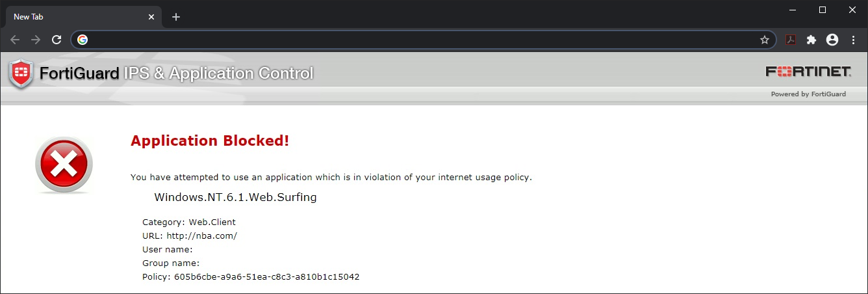This screenshot has width=868, height=294.
Task: Open the Chrome three-dot menu
Action: (x=853, y=40)
